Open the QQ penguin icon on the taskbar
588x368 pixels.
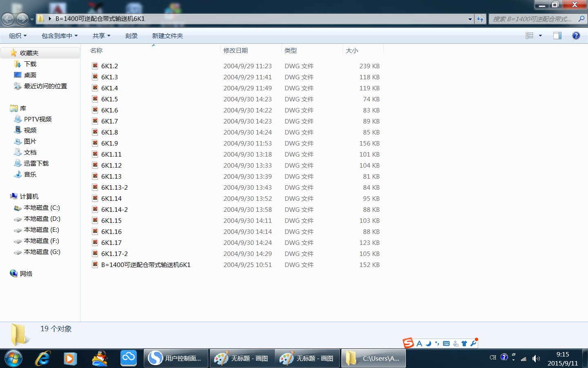[100, 359]
